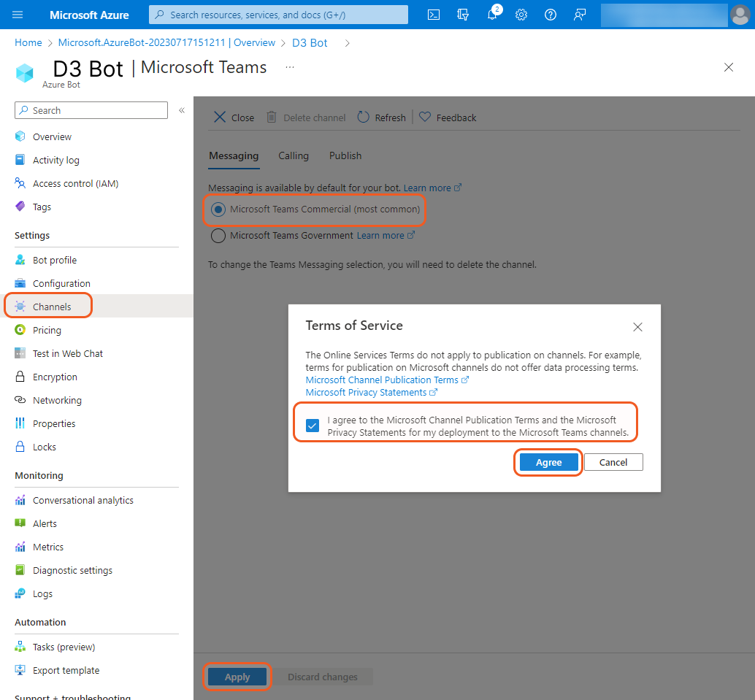
Task: Open Microsoft.AzureBot Overview breadcrumb link
Action: click(x=166, y=43)
